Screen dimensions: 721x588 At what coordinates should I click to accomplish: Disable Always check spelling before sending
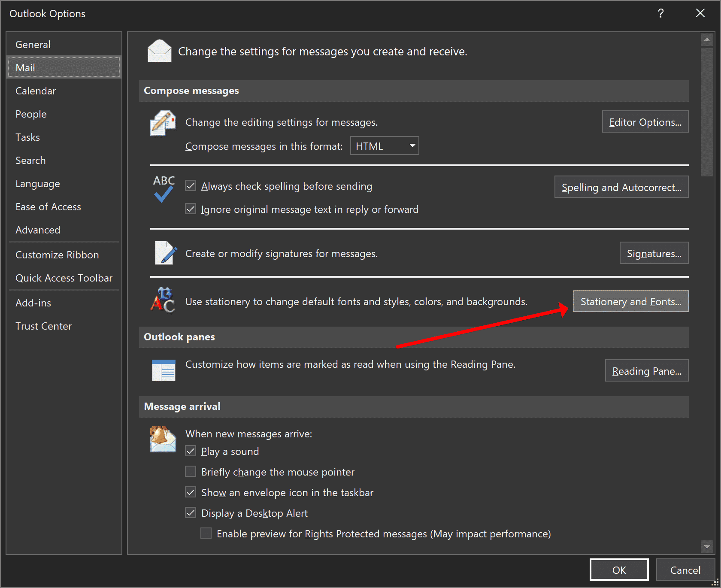(x=191, y=186)
